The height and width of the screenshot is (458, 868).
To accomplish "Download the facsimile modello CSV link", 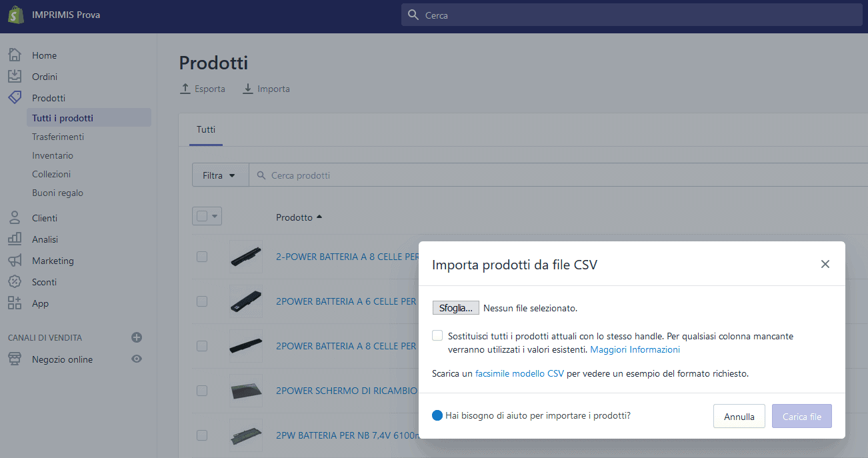I will pyautogui.click(x=519, y=373).
